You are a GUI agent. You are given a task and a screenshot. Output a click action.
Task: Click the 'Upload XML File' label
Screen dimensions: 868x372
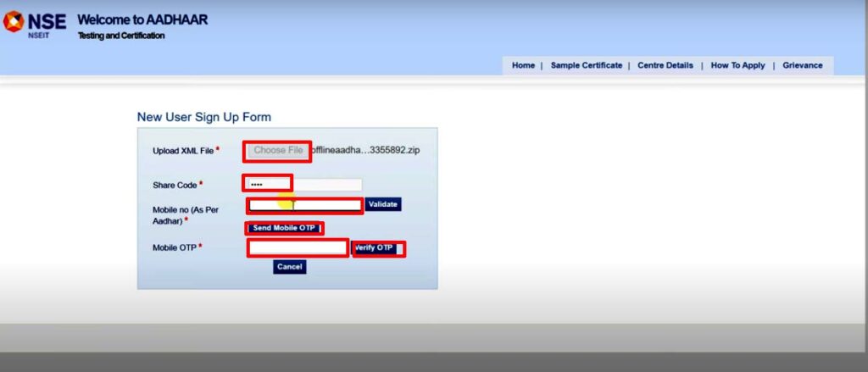click(183, 151)
